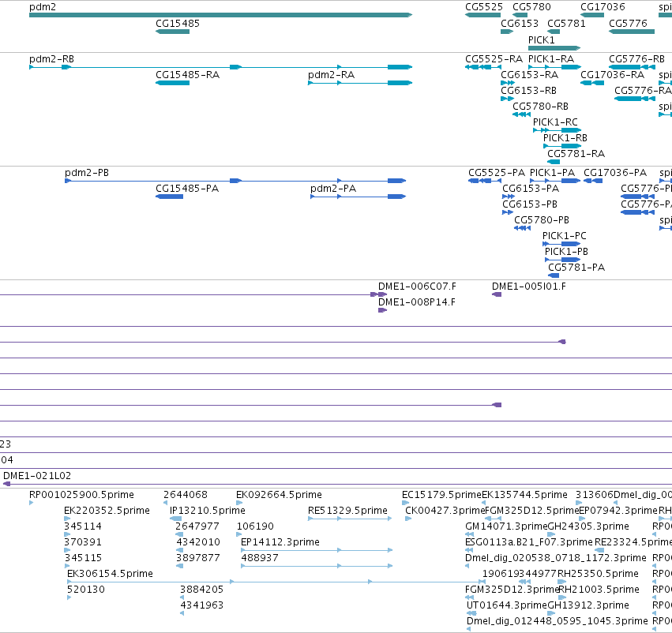Viewport: 672px width, 633px height.
Task: Click EST label 488937
Action: tap(260, 558)
